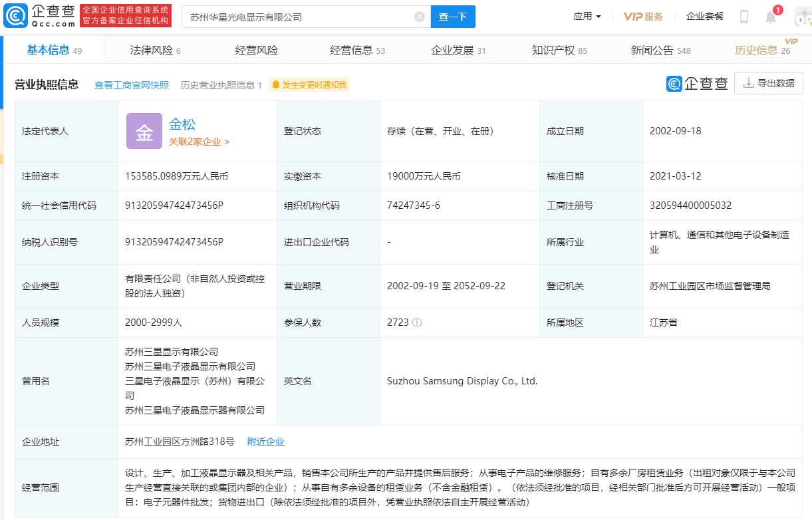Switch to the 法律风险 tab
The height and width of the screenshot is (520, 812).
point(155,51)
